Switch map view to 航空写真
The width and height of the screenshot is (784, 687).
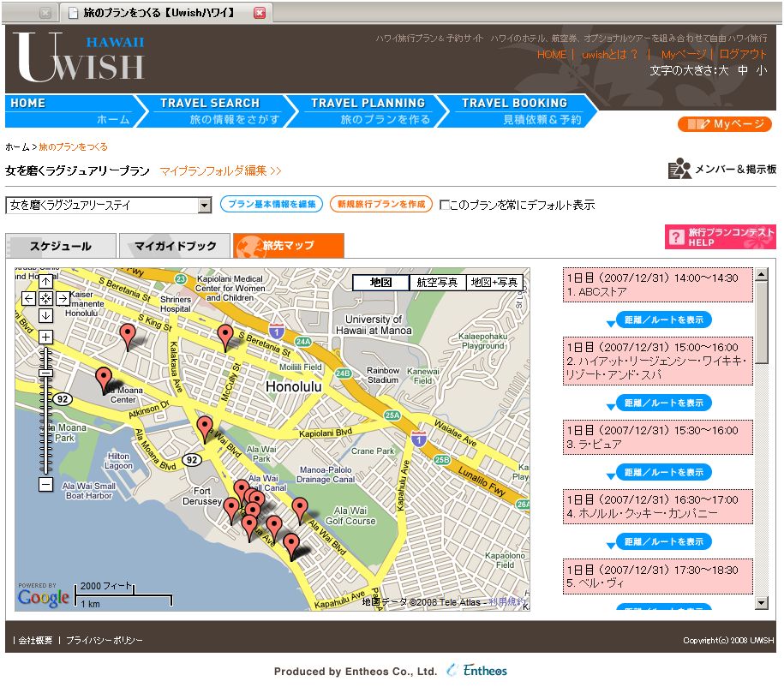click(x=438, y=283)
